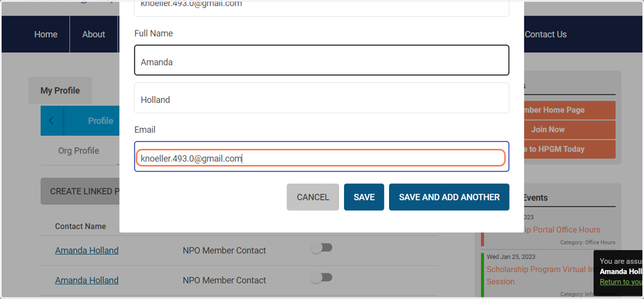
Task: Toggle switch for first Amanda Holland row
Action: click(x=321, y=248)
